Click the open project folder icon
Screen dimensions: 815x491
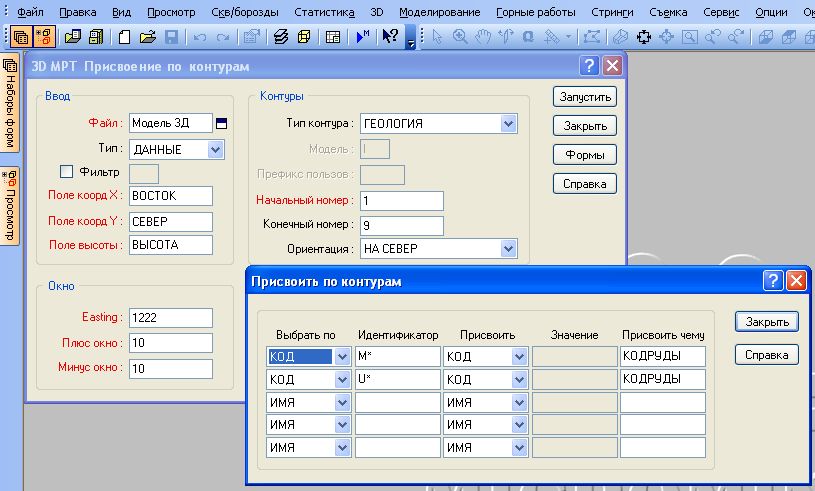[x=73, y=37]
